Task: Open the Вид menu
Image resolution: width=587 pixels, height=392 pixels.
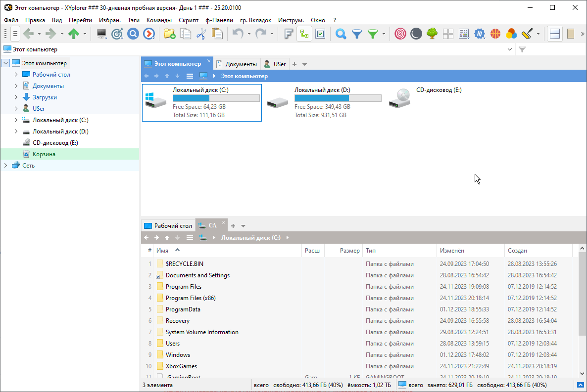Action: click(57, 20)
